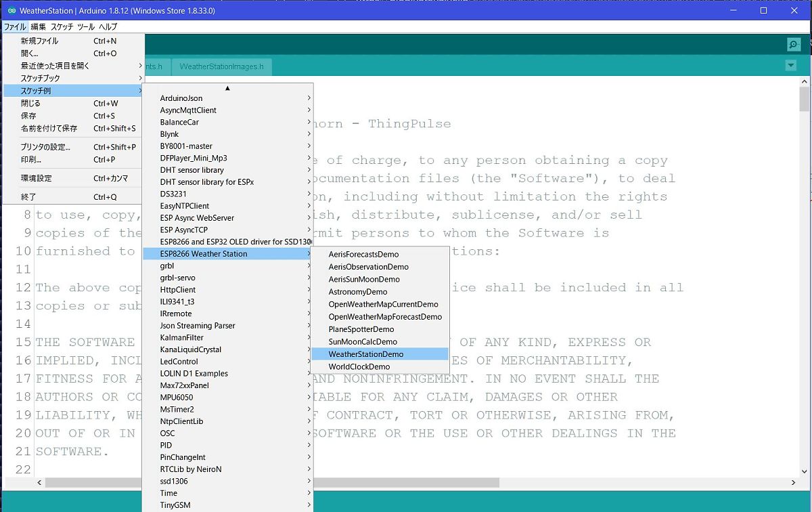Open KalmanFilter examples submenu

(227, 337)
